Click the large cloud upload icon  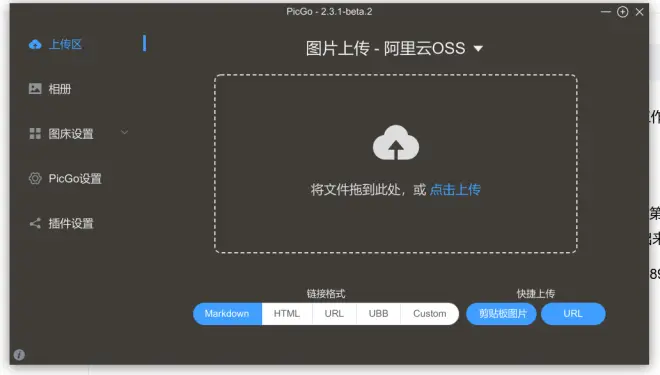click(396, 143)
